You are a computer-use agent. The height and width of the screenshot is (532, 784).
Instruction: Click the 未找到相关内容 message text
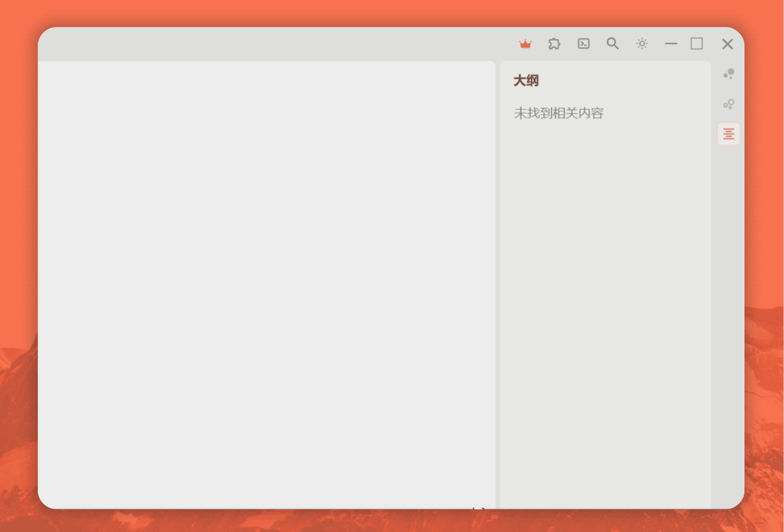click(559, 113)
